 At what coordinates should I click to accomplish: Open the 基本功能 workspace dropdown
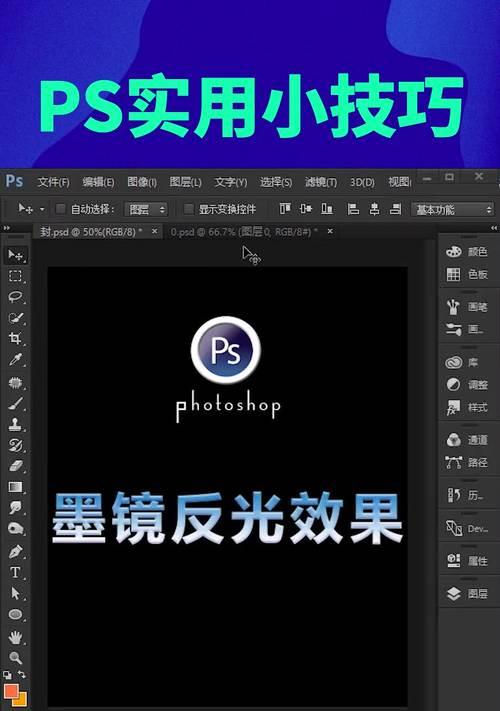(453, 209)
